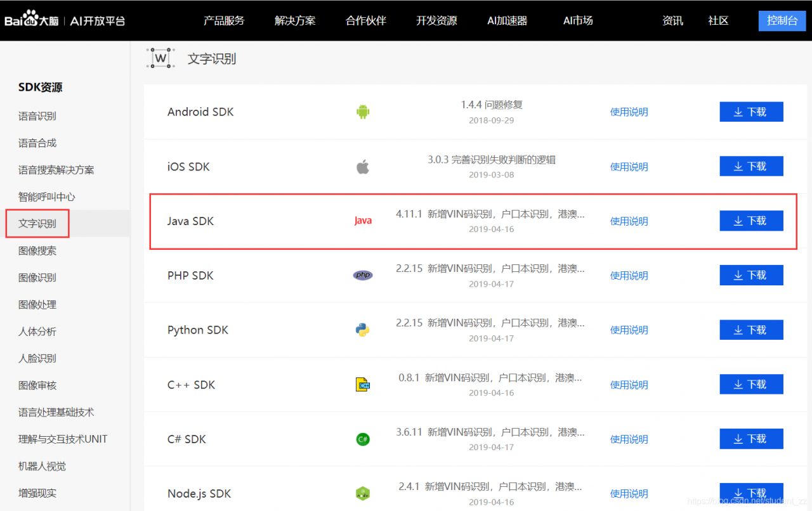The image size is (812, 511).
Task: Select 智能呼叫中心 in the sidebar
Action: (x=47, y=197)
